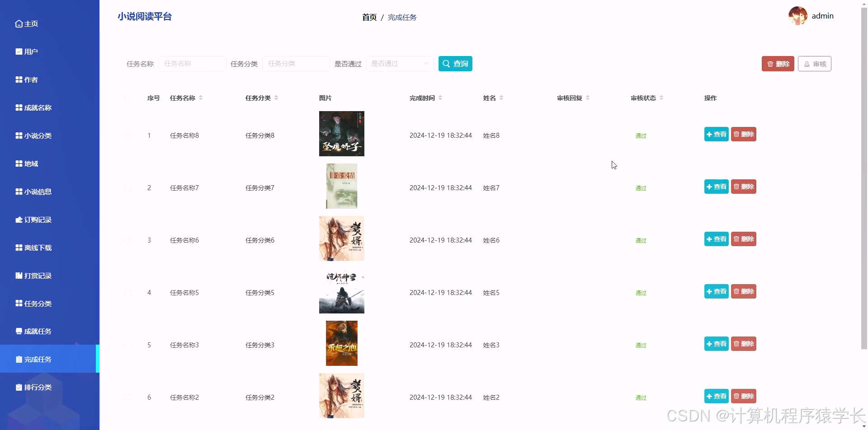The image size is (868, 430).
Task: View details of 任务名称8 row
Action: (717, 134)
